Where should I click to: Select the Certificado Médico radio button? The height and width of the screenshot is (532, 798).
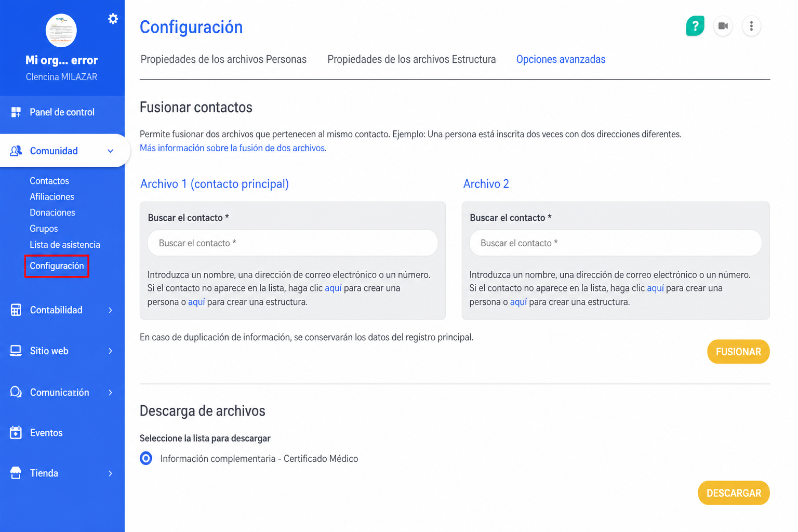point(146,458)
